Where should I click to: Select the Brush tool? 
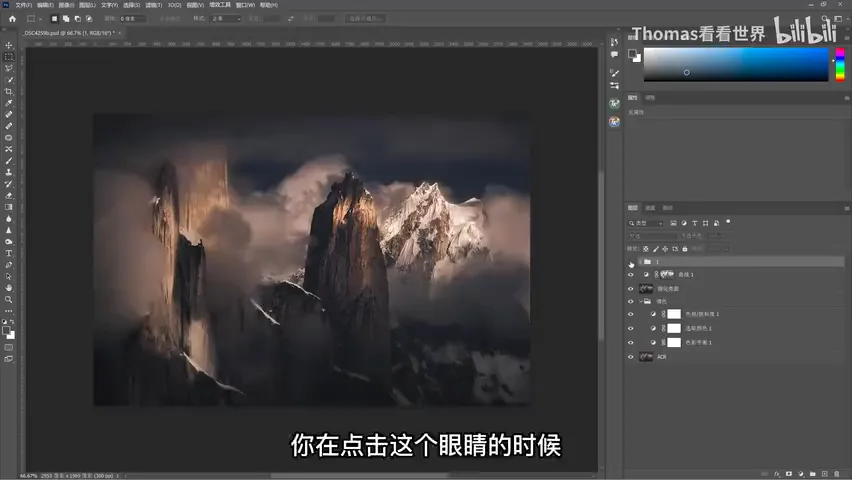coord(9,161)
